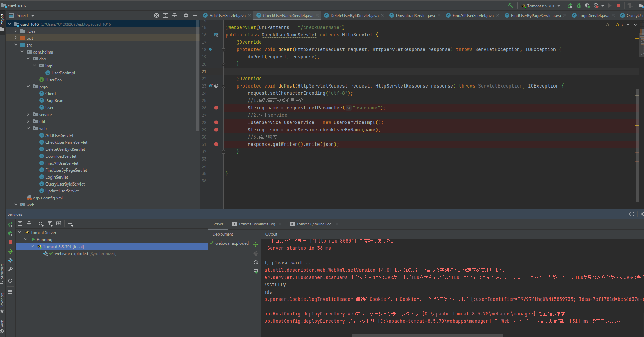Toggle the breakpoint on line 31
Image resolution: width=644 pixels, height=337 pixels.
click(216, 144)
